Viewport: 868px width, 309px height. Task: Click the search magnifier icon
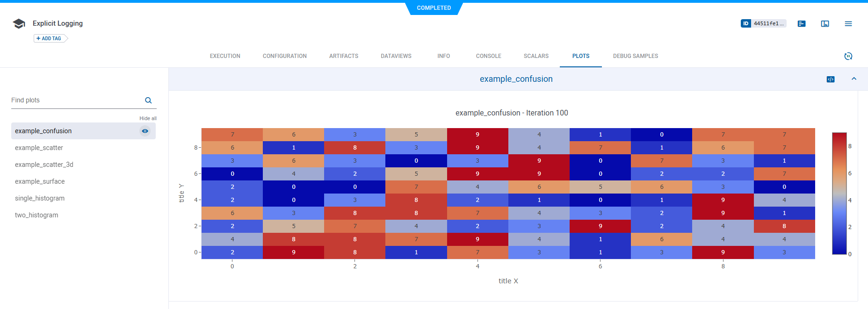[148, 101]
